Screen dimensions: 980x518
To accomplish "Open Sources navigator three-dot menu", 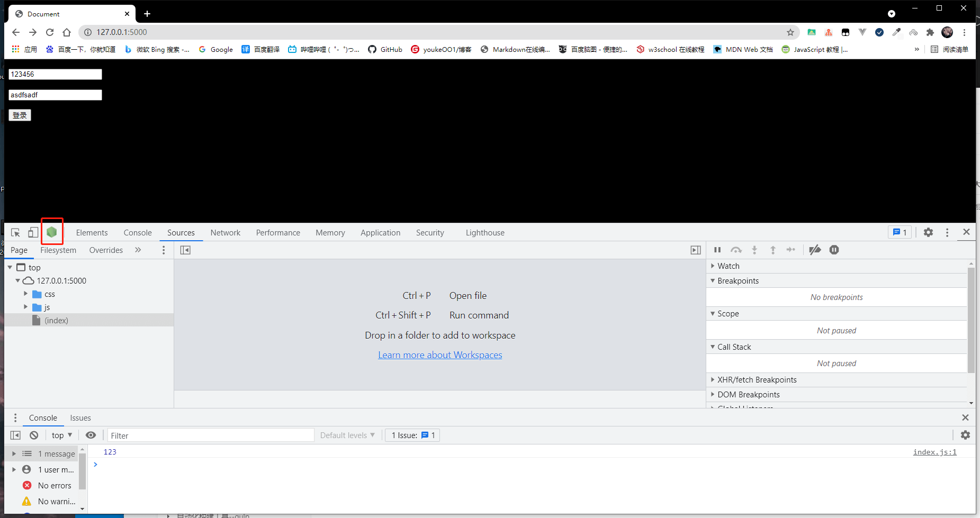I will tap(164, 250).
